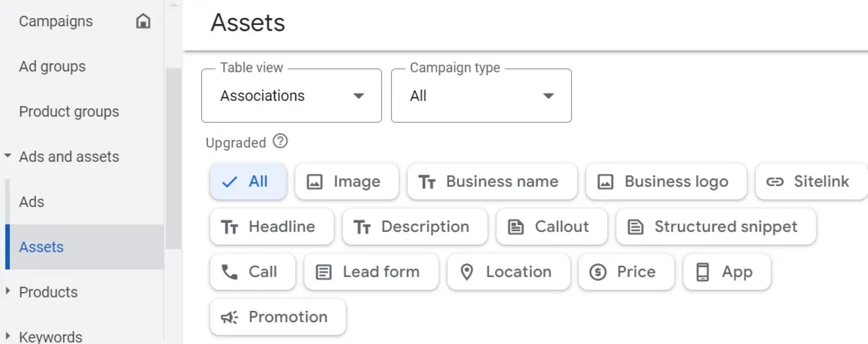Go to Ad groups in sidebar

(x=52, y=66)
